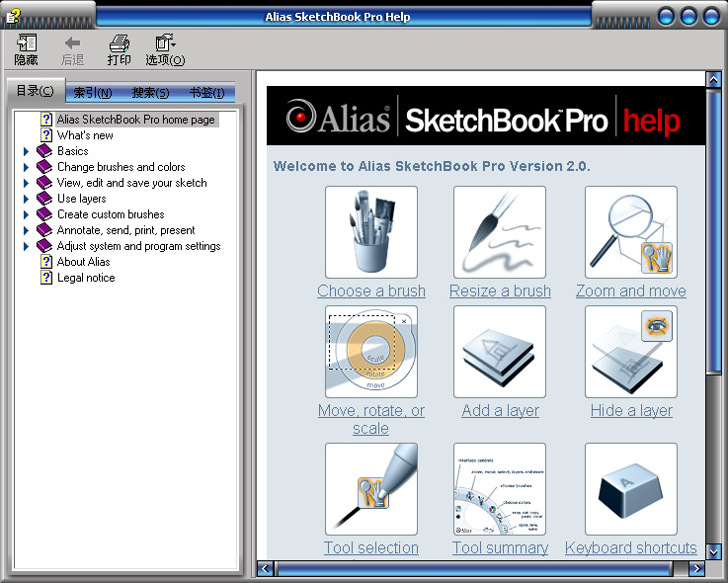This screenshot has width=728, height=583.
Task: Click the vertical scrollbar down arrow
Action: (713, 551)
